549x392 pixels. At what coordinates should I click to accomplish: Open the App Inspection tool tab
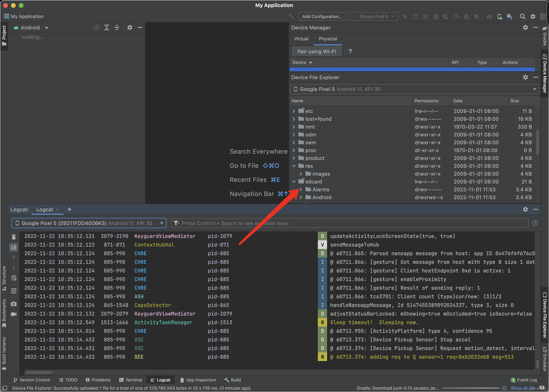pyautogui.click(x=198, y=380)
